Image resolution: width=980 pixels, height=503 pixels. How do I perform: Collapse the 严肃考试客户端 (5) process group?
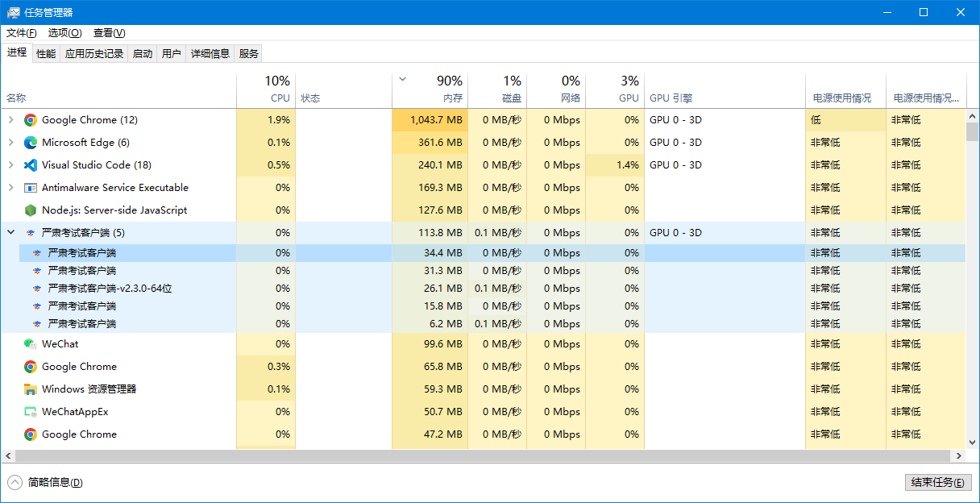tap(10, 233)
